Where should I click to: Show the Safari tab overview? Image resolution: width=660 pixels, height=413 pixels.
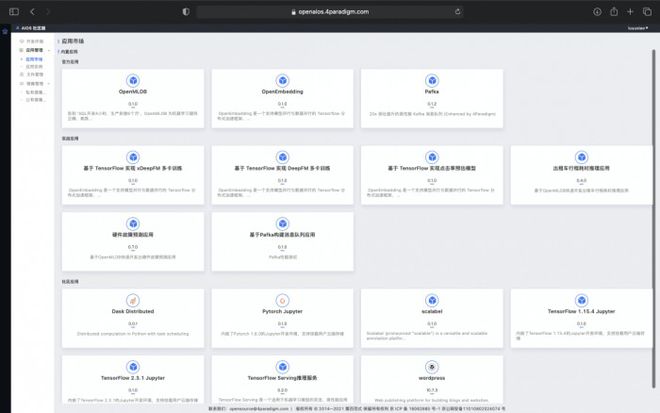tap(647, 12)
